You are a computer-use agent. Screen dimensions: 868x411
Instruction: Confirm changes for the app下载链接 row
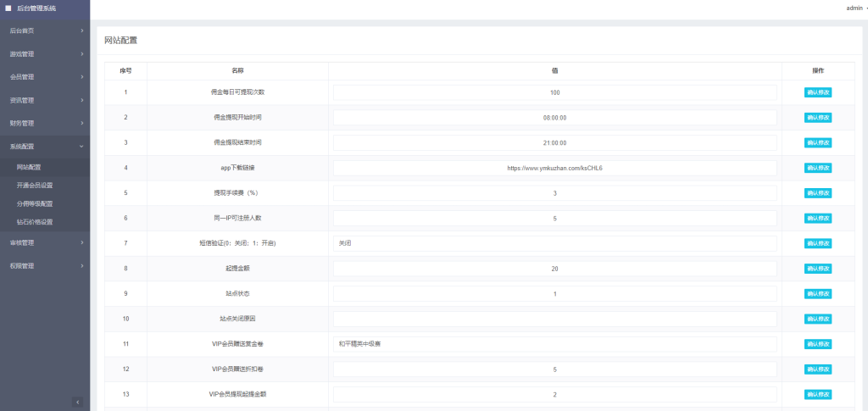coord(817,168)
